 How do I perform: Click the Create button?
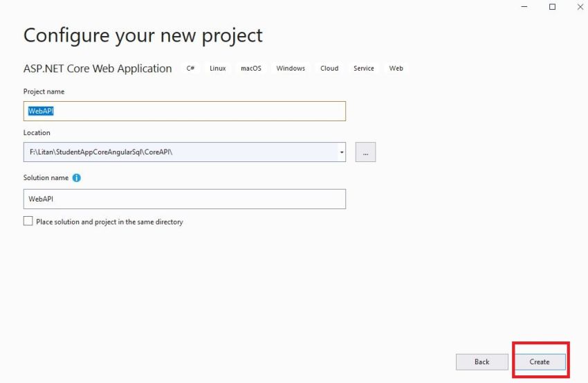[x=540, y=362]
